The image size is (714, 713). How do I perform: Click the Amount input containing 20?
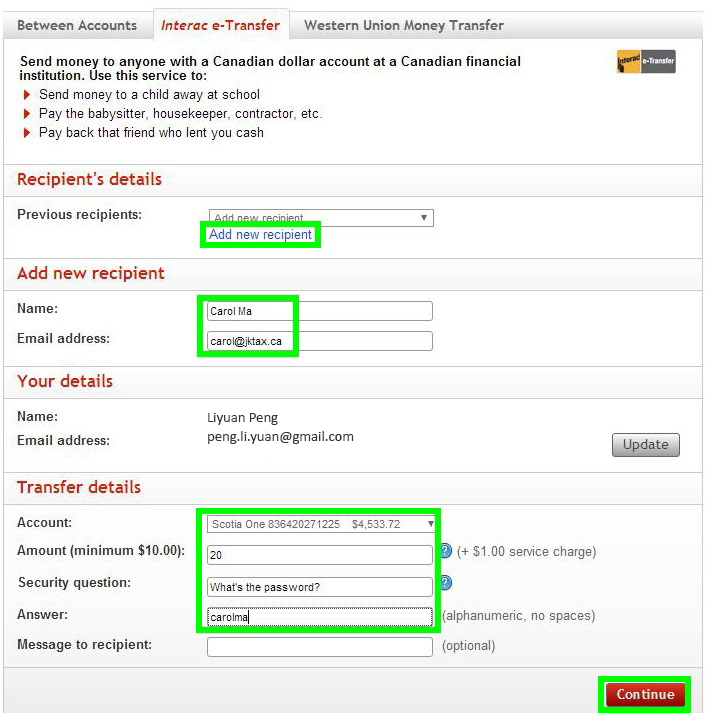(320, 555)
